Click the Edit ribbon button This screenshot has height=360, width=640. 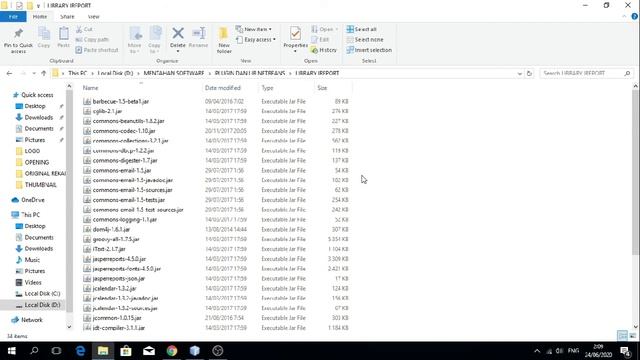point(320,40)
